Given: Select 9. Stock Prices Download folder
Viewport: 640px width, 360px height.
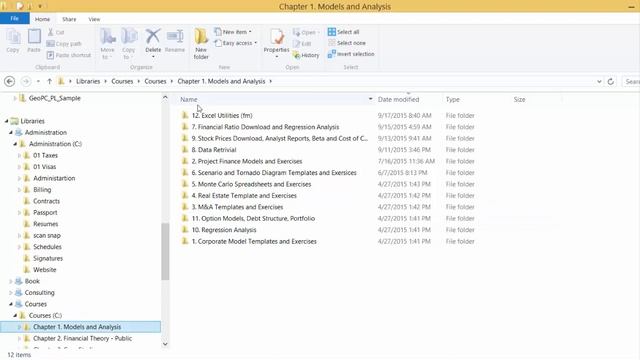Looking at the screenshot, I should [x=280, y=138].
